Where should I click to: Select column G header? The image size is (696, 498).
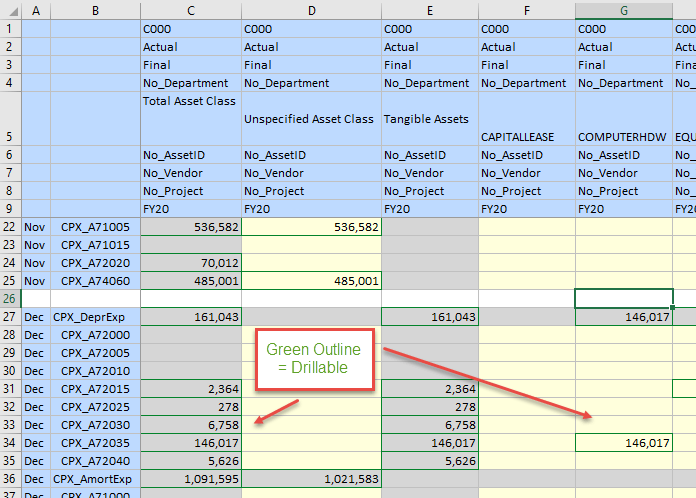(x=623, y=11)
